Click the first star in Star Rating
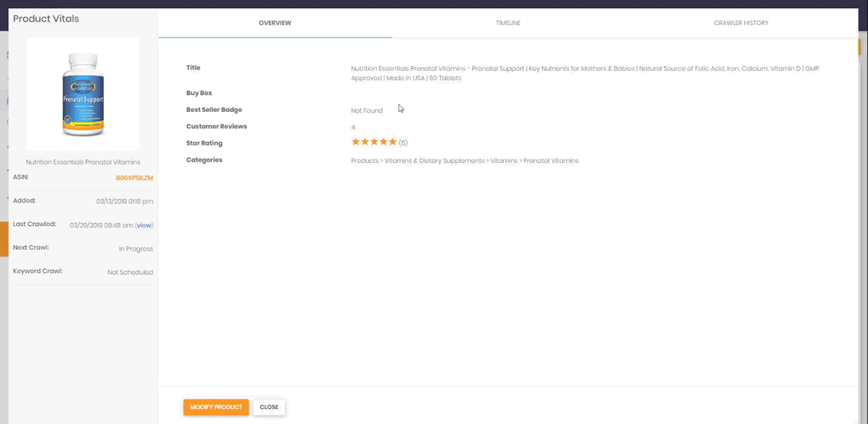Screen dimensions: 868x424 355,142
